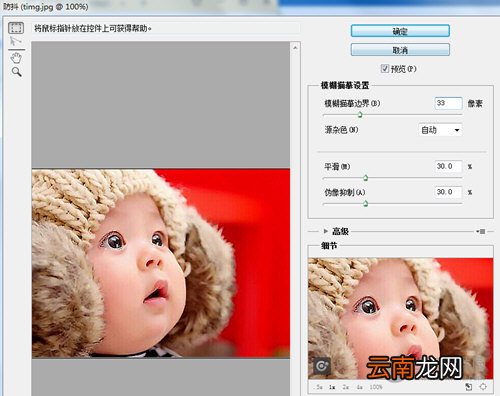500x396 pixels.
Task: Undock the detail loupe panel
Action: click(469, 387)
